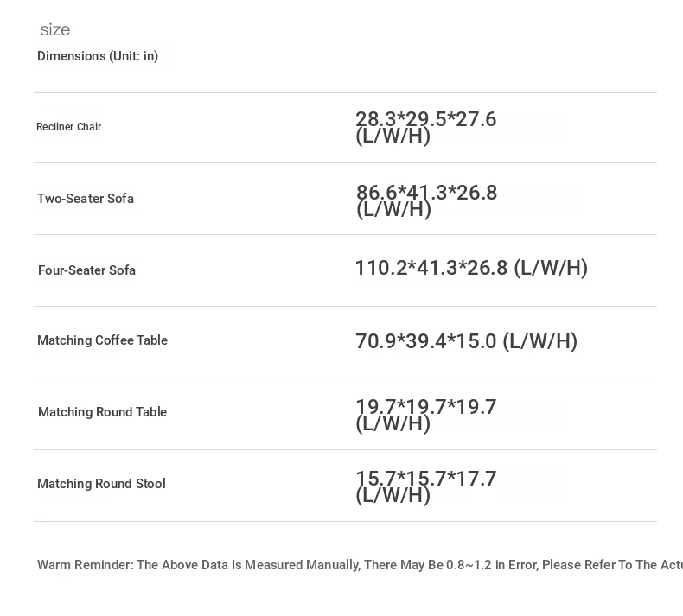Screen dimensions: 683x616
Task: Select the 86.6*41.3*26.8 dimension value
Action: (427, 193)
